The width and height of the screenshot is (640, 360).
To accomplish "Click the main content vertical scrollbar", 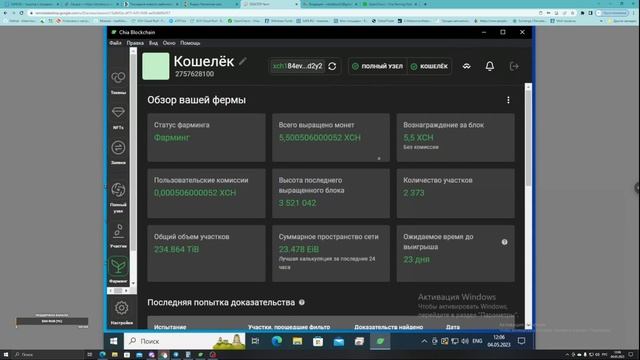I will pyautogui.click(x=528, y=139).
